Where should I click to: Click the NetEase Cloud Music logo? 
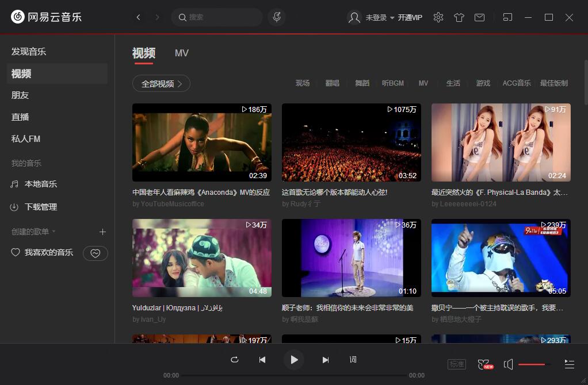(46, 17)
